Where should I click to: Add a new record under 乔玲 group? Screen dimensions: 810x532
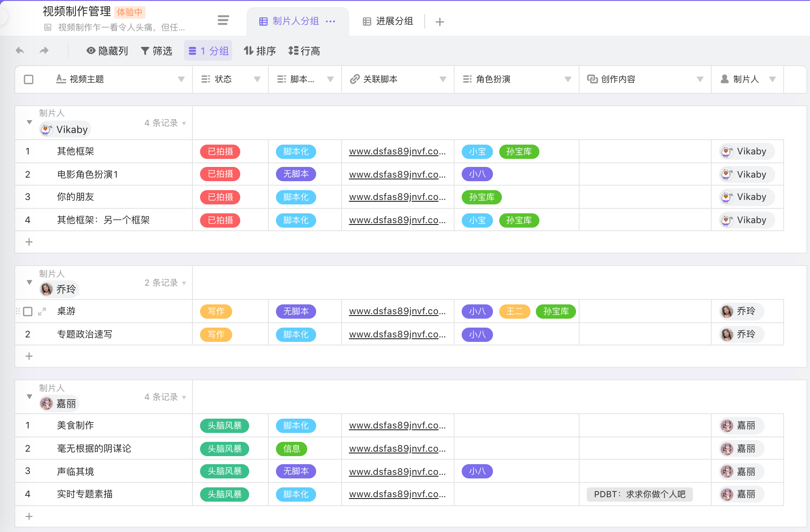coord(29,356)
